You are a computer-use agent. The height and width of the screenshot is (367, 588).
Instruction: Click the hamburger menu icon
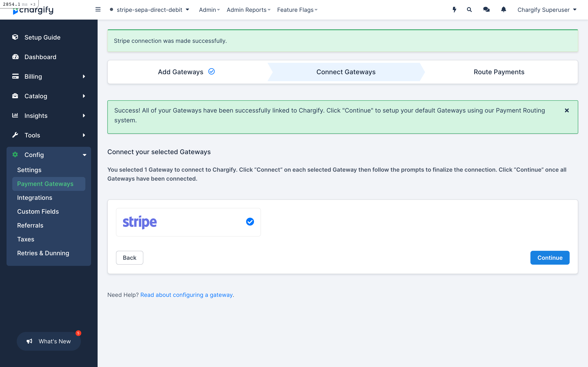click(98, 9)
